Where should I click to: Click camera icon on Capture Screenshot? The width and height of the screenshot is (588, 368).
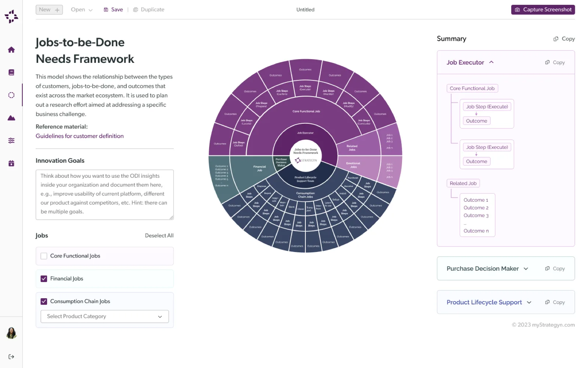coord(517,10)
